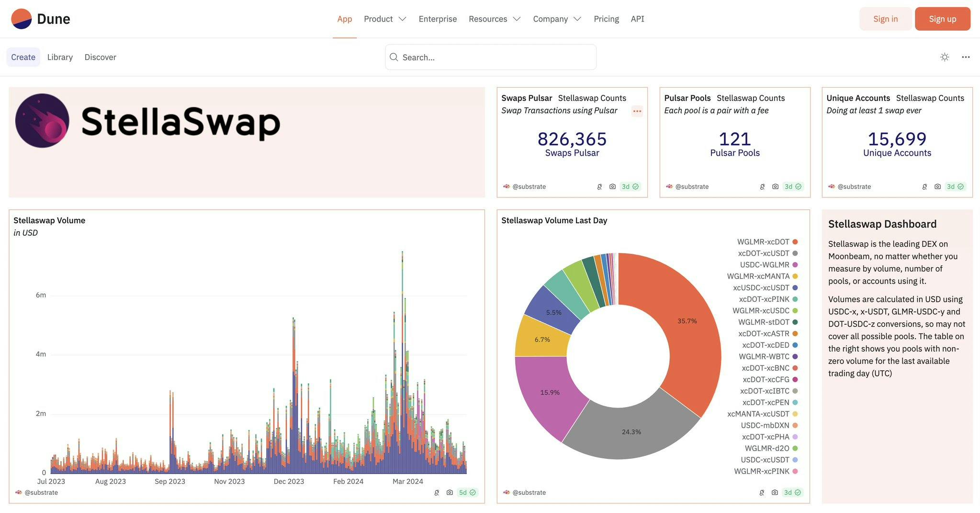Click the query link icon on Unique Accounts card
980x513 pixels.
(924, 187)
